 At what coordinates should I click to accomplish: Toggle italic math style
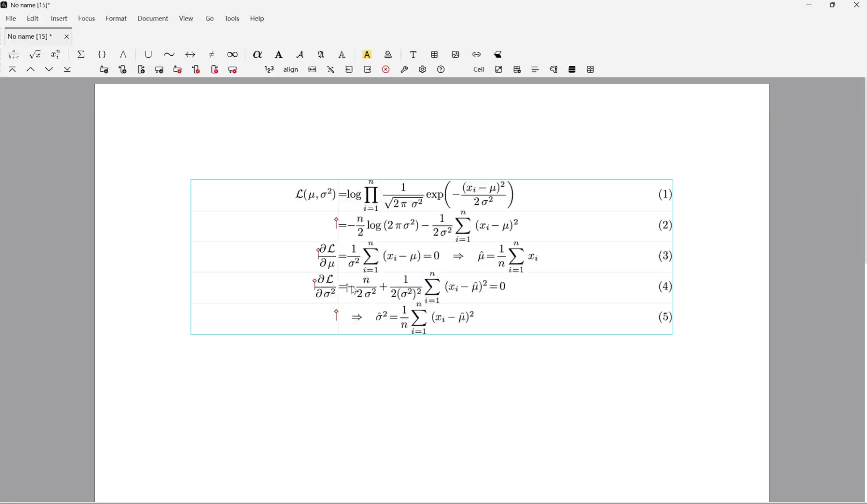pos(300,55)
